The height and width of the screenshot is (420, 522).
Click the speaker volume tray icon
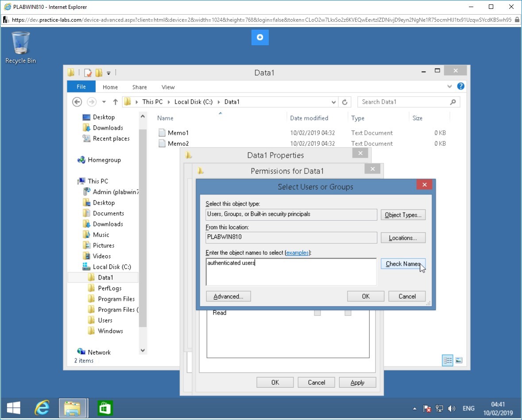tap(452, 408)
